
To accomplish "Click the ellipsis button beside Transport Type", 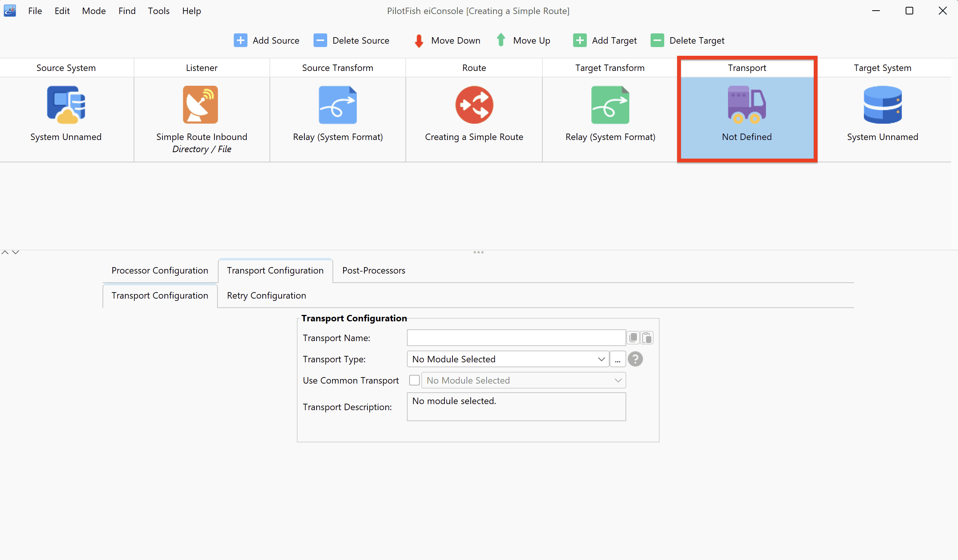I will [x=618, y=359].
